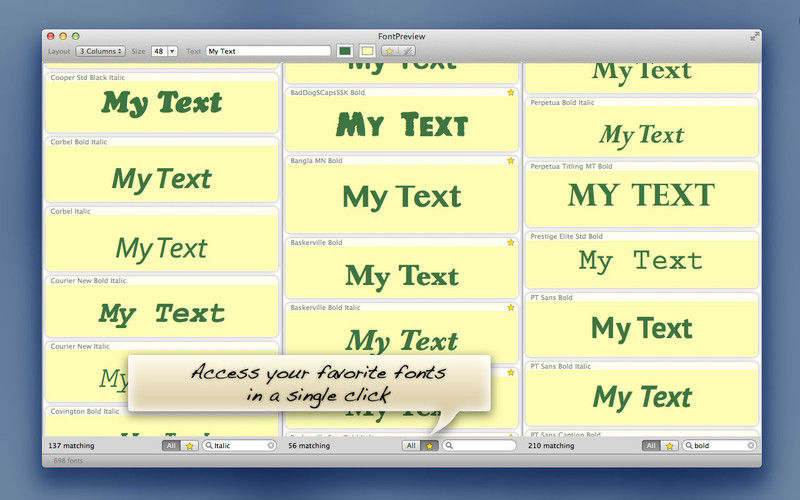Select the PT Sans Bold preview

click(x=641, y=325)
